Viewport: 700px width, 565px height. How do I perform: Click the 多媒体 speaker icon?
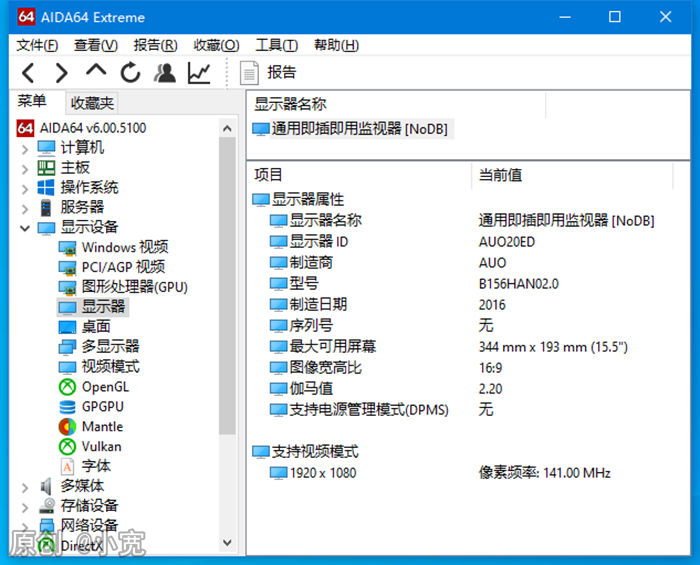(x=46, y=486)
